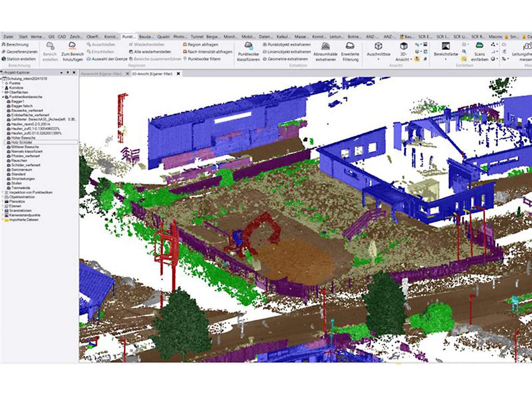This screenshot has height=399, width=532.
Task: Switch to the Planansicht (Eigener Filter) tab
Action: pos(100,74)
